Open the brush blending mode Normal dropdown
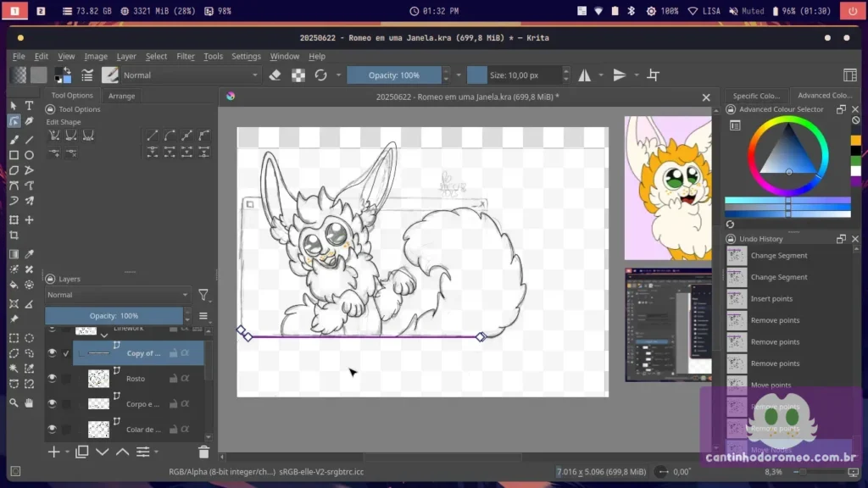 (x=190, y=75)
